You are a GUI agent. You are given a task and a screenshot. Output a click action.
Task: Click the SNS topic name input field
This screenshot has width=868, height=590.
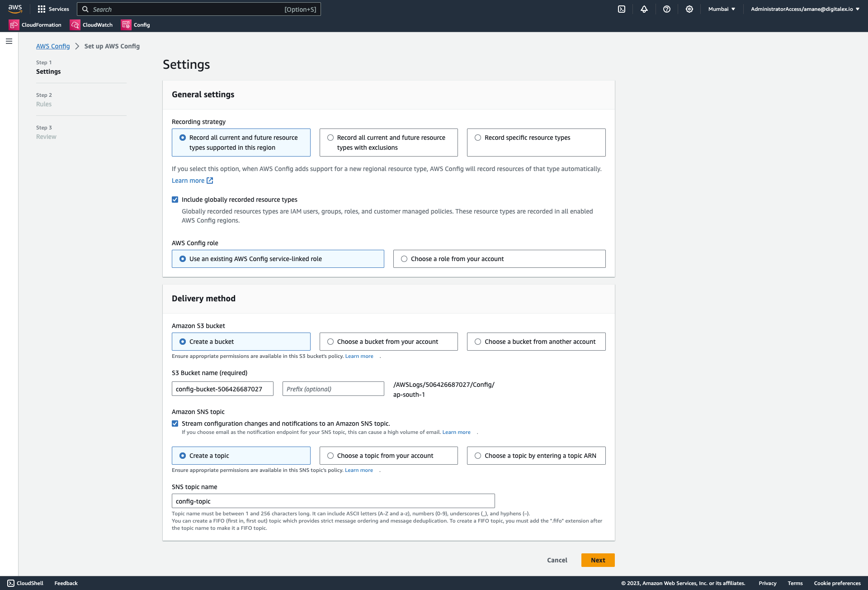[x=333, y=501]
